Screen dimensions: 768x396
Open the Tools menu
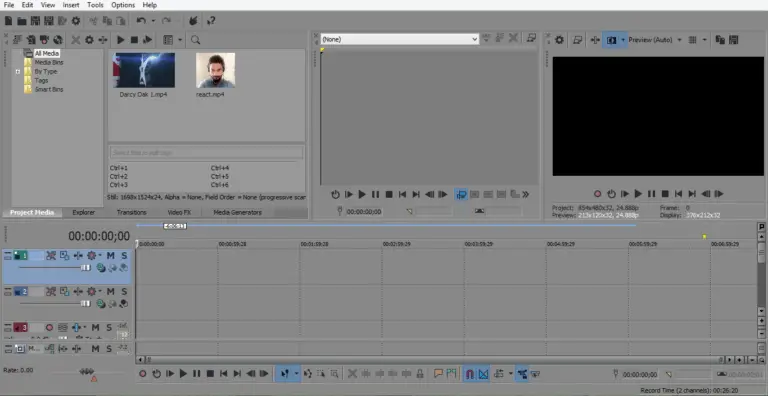pyautogui.click(x=95, y=5)
